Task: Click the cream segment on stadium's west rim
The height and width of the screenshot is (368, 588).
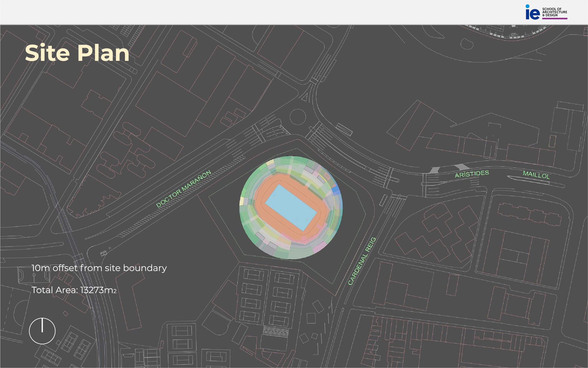Action: click(x=242, y=201)
